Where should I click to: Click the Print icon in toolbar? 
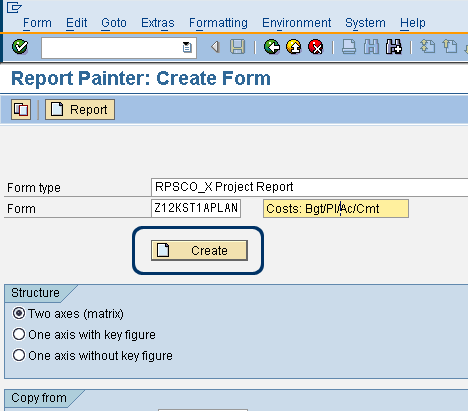(349, 47)
